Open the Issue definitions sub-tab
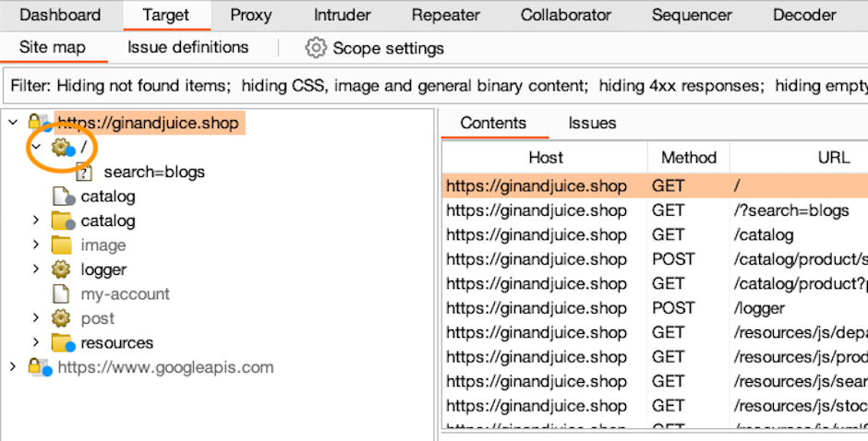The width and height of the screenshot is (868, 441). 187,48
